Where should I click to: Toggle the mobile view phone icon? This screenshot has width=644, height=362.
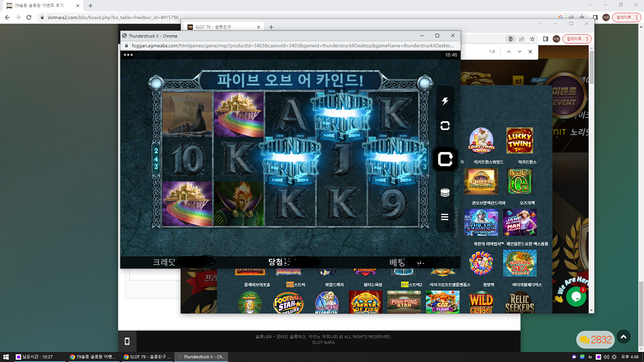coord(127,341)
